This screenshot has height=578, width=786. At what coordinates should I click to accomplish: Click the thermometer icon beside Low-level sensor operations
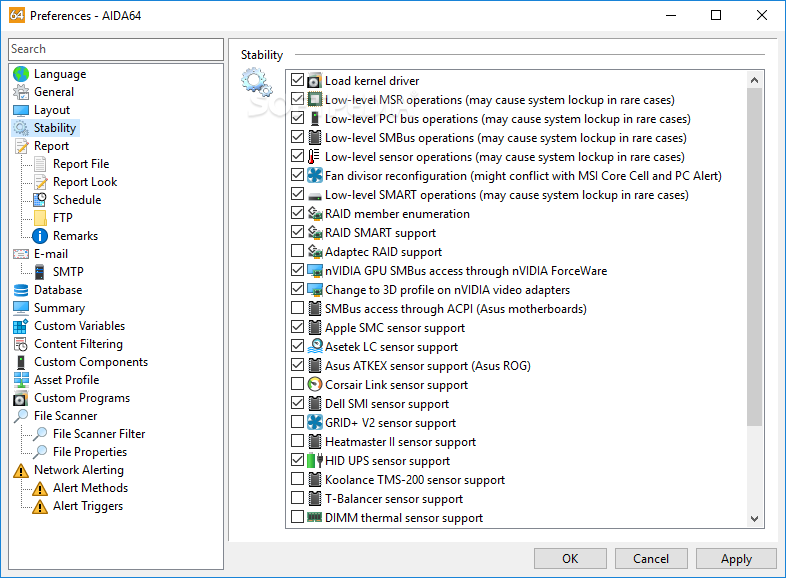(314, 156)
